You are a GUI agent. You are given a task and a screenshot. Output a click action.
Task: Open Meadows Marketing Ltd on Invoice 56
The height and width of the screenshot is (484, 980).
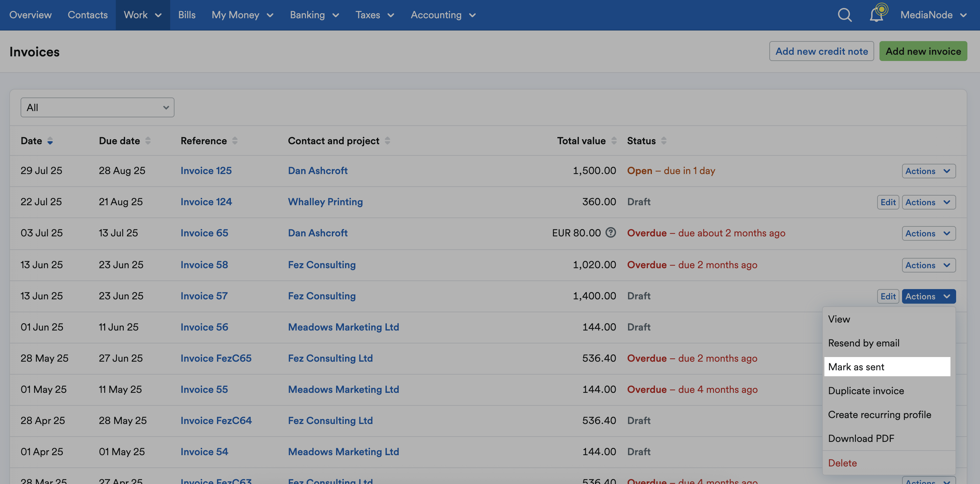coord(344,327)
